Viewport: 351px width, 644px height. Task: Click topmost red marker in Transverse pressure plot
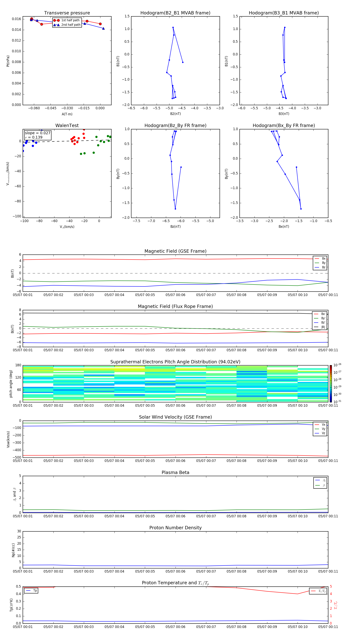(31, 19)
